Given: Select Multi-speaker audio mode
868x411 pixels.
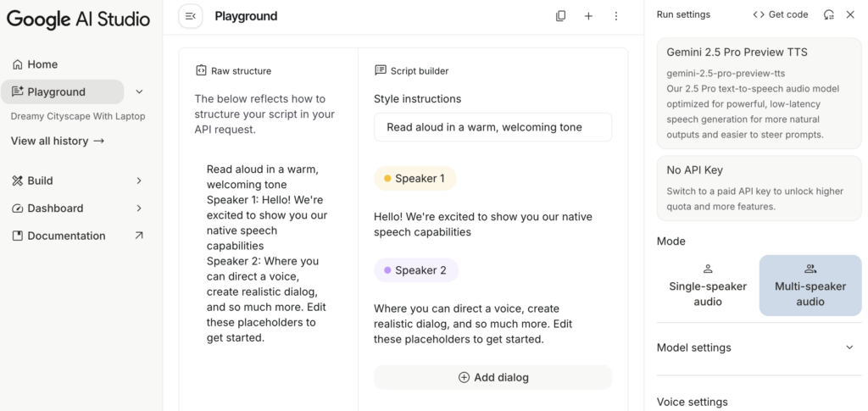Looking at the screenshot, I should [810, 286].
